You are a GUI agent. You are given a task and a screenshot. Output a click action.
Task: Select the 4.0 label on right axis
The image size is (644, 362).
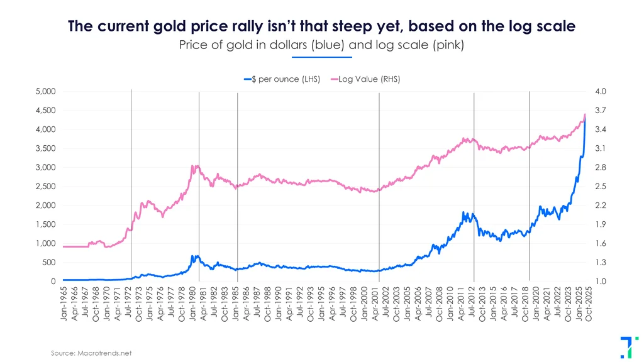[600, 92]
